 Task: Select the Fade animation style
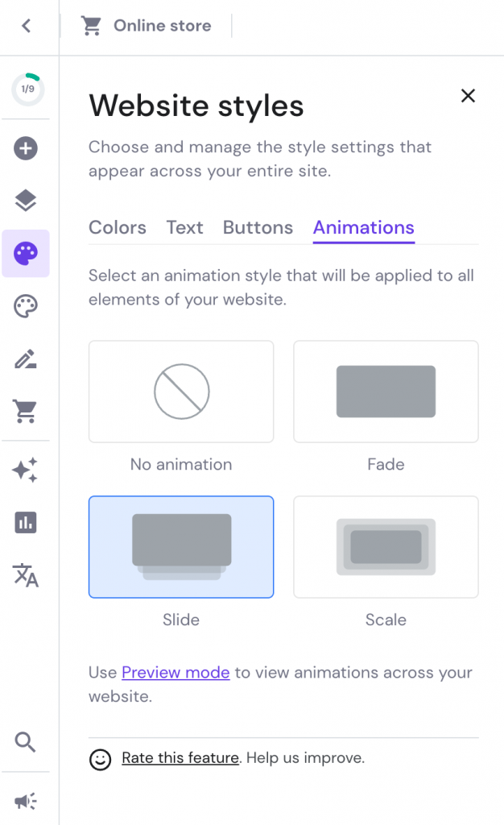pos(386,392)
